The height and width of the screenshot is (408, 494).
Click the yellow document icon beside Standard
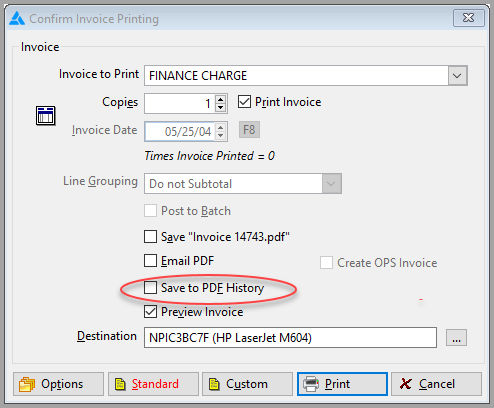(120, 384)
